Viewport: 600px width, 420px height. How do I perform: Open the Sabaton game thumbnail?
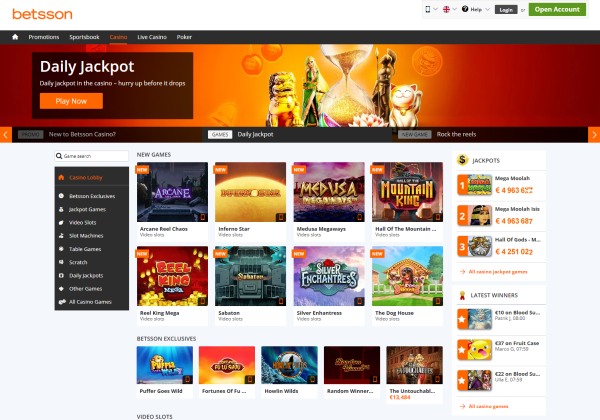click(251, 276)
